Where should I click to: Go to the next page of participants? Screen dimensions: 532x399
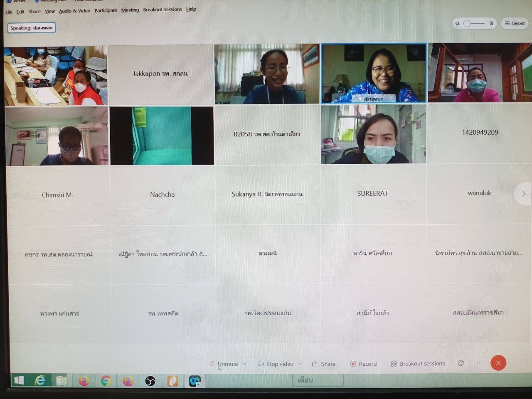[523, 194]
